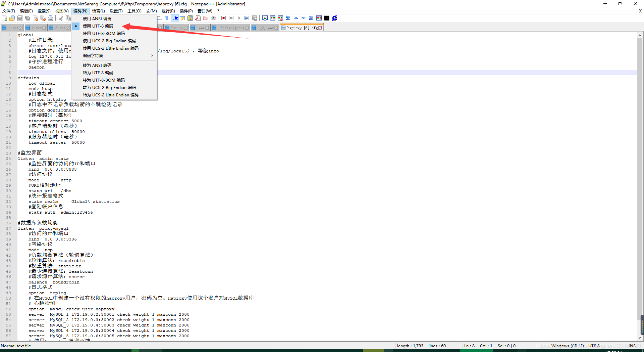The image size is (644, 352).
Task: Open the 编辑(E) menu
Action: click(26, 11)
